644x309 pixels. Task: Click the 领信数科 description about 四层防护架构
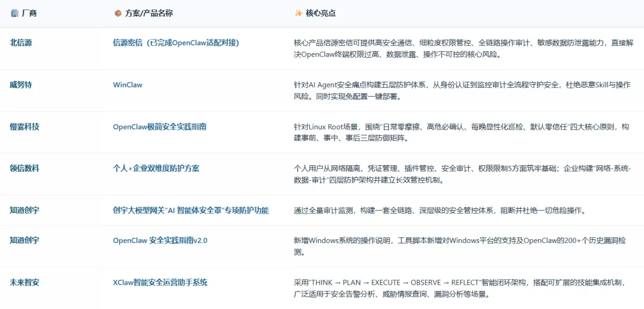pos(463,175)
